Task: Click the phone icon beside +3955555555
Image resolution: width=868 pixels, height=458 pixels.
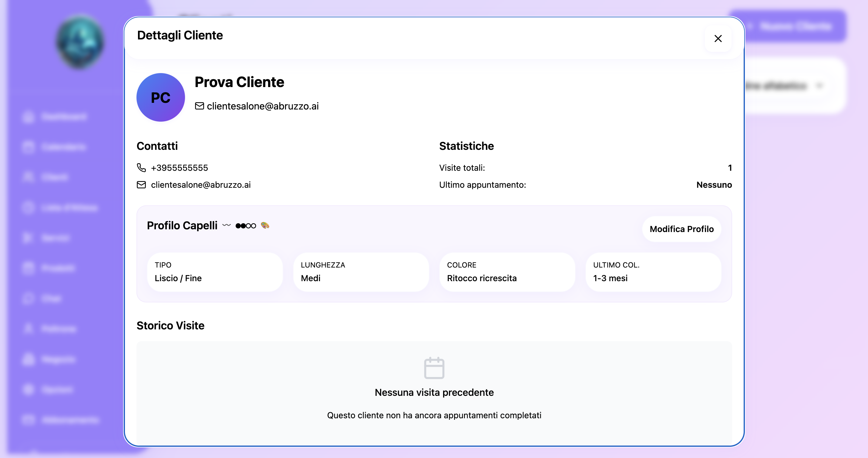Action: coord(142,167)
